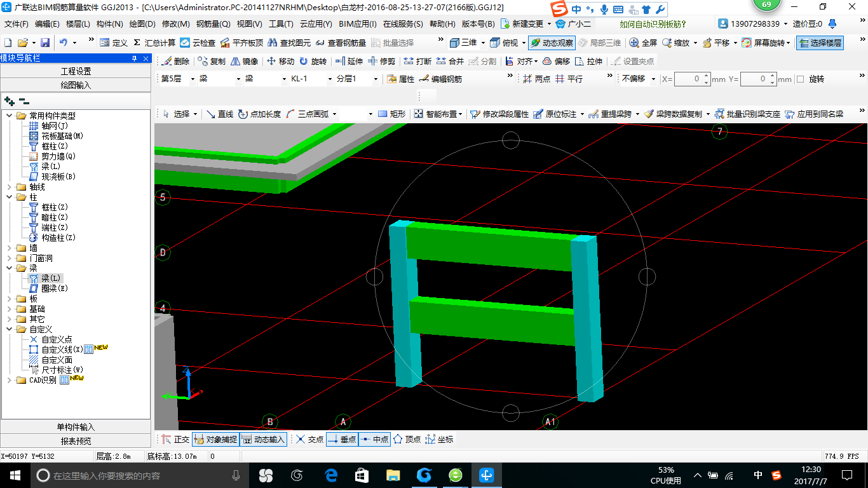868x488 pixels.
Task: Toggle 中点 midpoint snap
Action: pyautogui.click(x=375, y=440)
